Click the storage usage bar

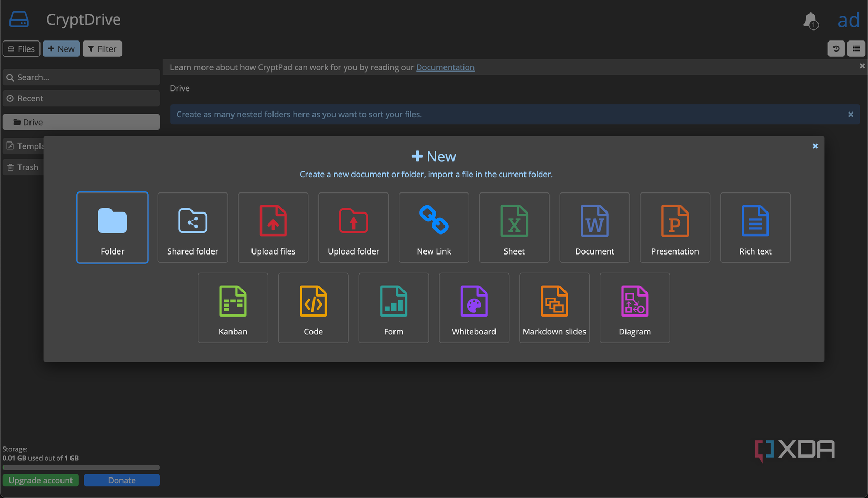(x=81, y=467)
